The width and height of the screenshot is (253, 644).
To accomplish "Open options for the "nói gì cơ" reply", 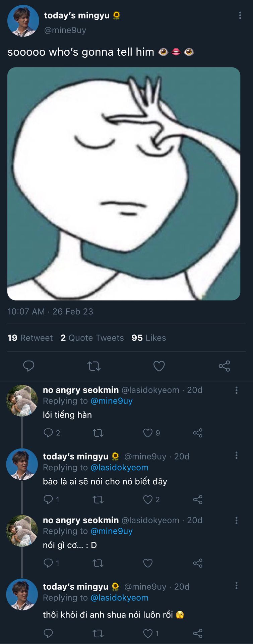I will click(236, 520).
